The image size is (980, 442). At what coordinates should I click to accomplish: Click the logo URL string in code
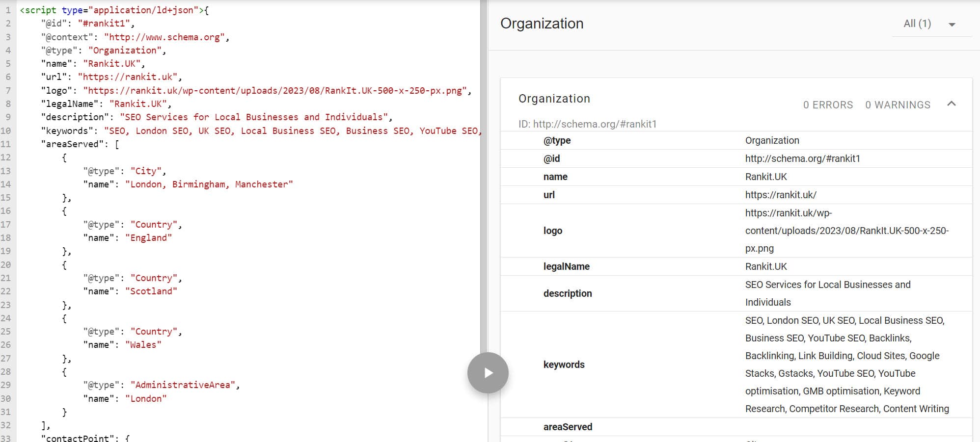click(x=275, y=90)
